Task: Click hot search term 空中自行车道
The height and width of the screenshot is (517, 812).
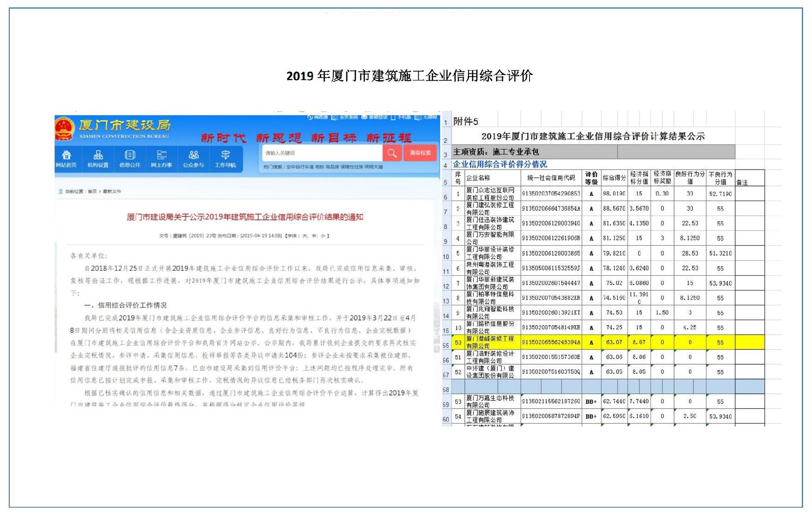Action: 300,167
